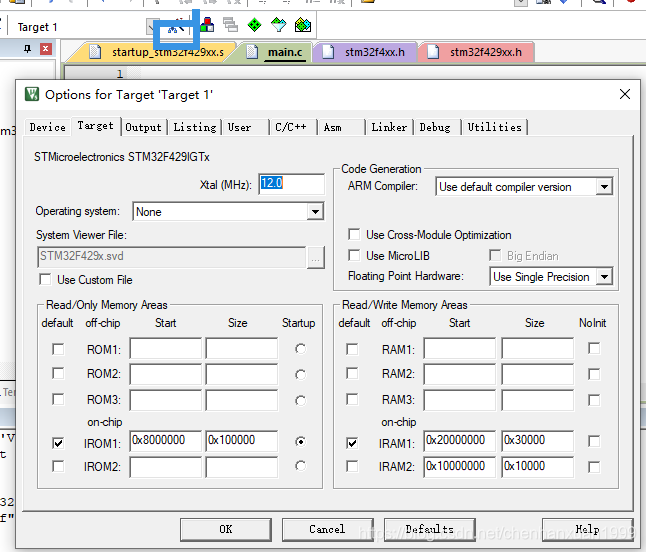Click the IRAM2 Size field 0x10000
The width and height of the screenshot is (646, 552).
pyautogui.click(x=537, y=467)
